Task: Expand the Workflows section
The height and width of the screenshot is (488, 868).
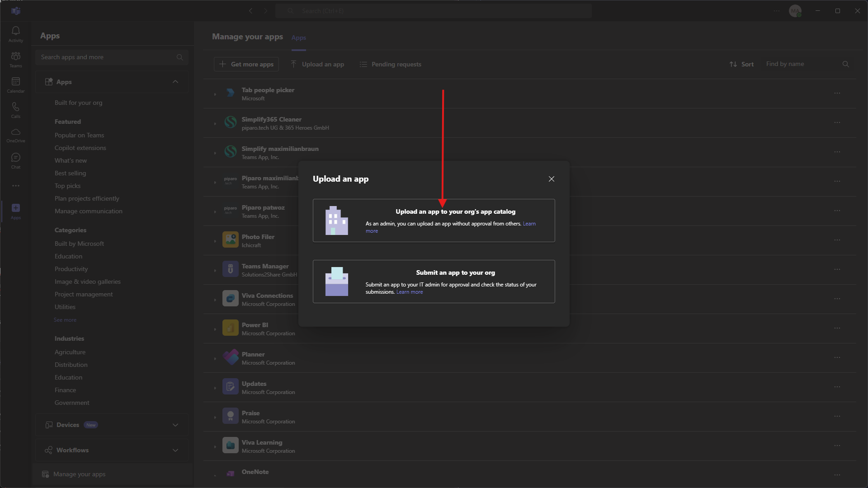Action: coord(175,450)
